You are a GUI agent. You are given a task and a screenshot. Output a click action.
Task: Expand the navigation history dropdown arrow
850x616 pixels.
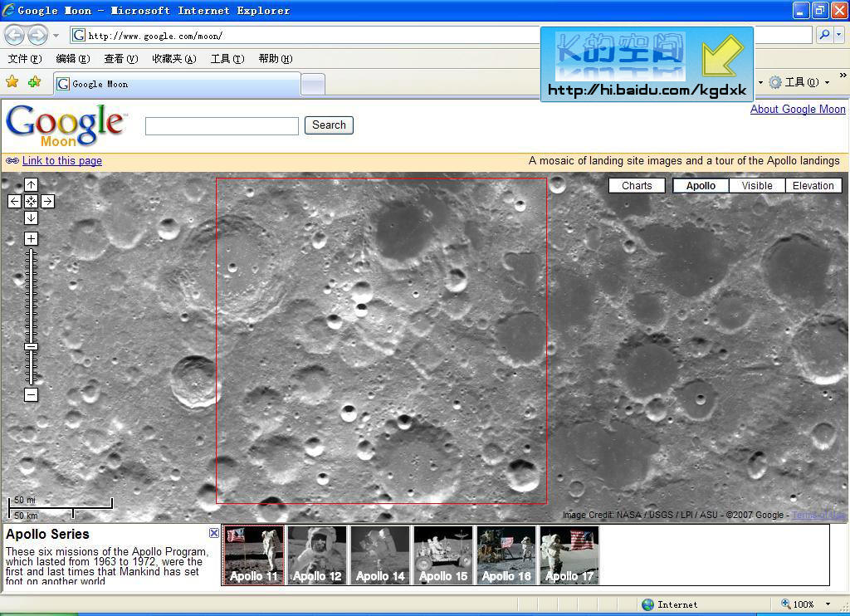click(x=56, y=36)
